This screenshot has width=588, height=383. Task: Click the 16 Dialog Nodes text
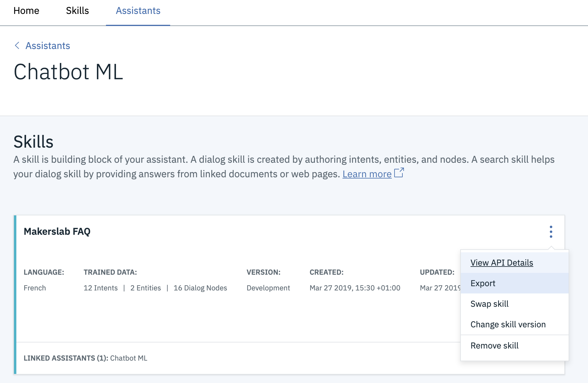click(200, 288)
